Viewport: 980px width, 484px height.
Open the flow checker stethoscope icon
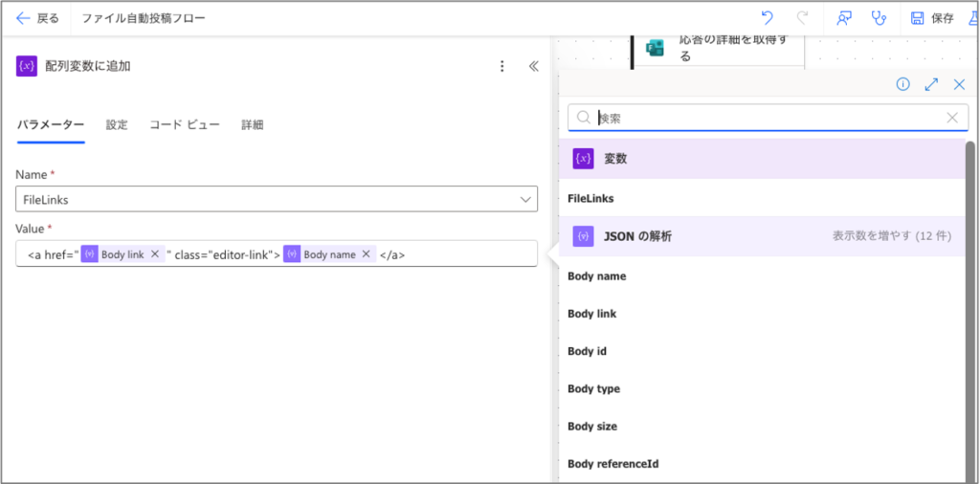pos(878,18)
